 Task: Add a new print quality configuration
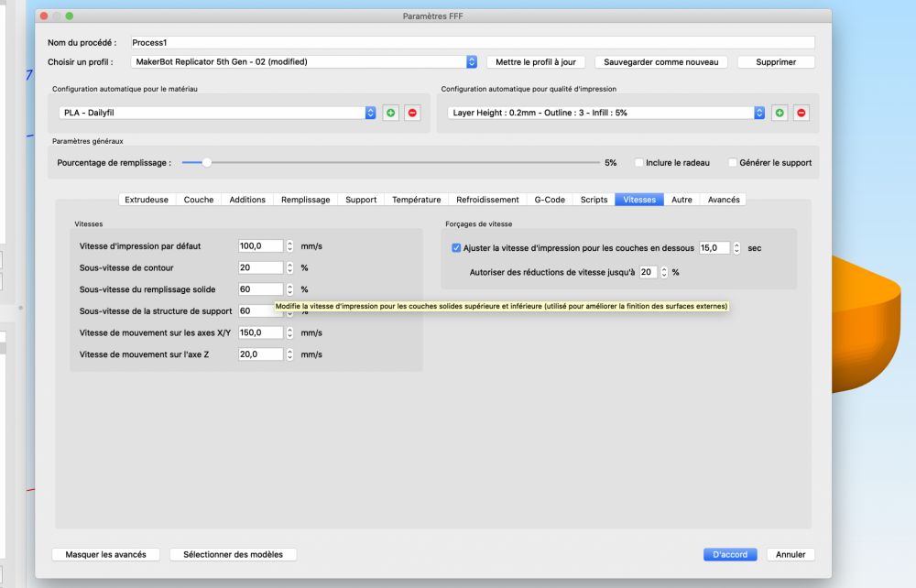[x=780, y=113]
